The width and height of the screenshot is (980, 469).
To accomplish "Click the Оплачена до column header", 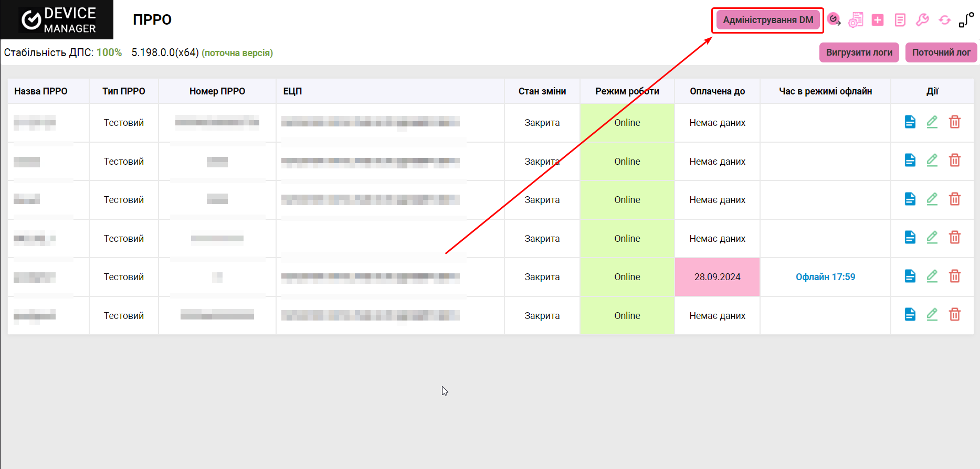I will point(718,91).
